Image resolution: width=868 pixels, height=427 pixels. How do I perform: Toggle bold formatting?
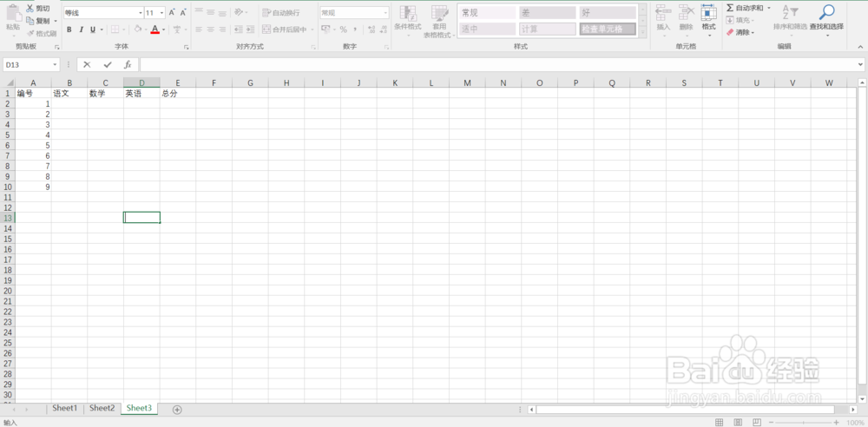[69, 30]
